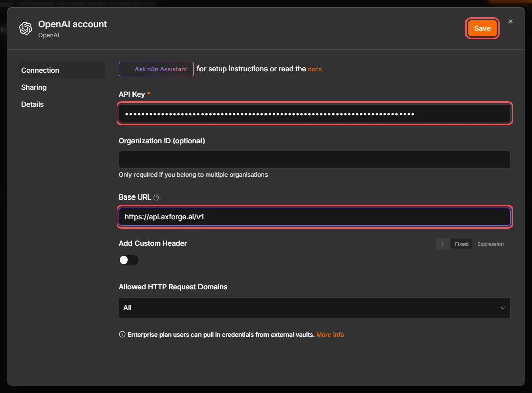Close the OpenAI account dialog
The image size is (532, 393).
click(x=511, y=21)
